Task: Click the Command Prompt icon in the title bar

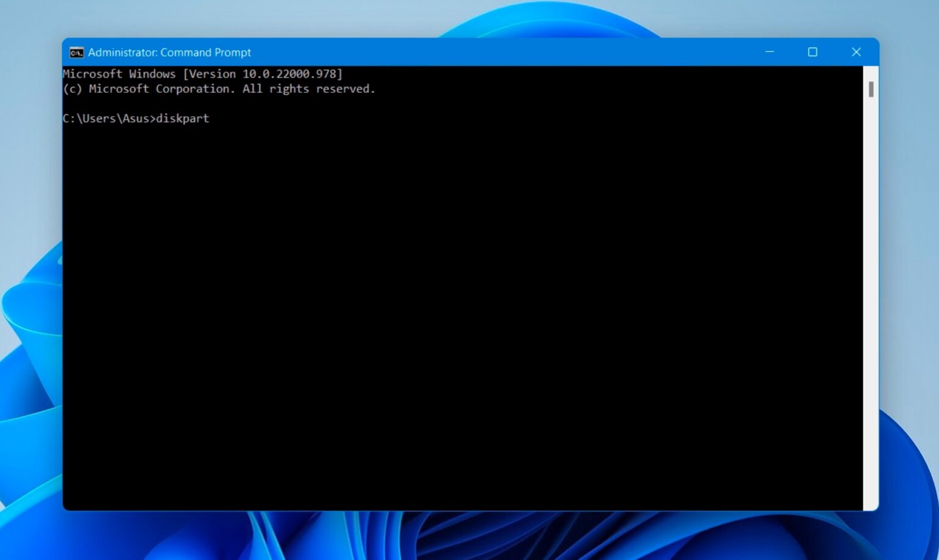Action: [76, 53]
